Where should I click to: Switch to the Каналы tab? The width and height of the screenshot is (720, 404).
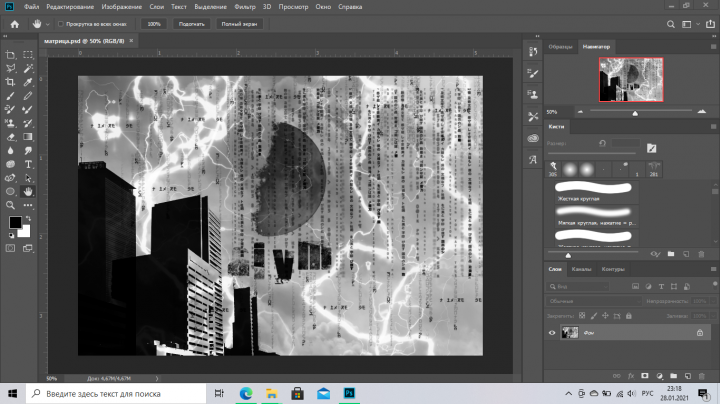pos(581,269)
